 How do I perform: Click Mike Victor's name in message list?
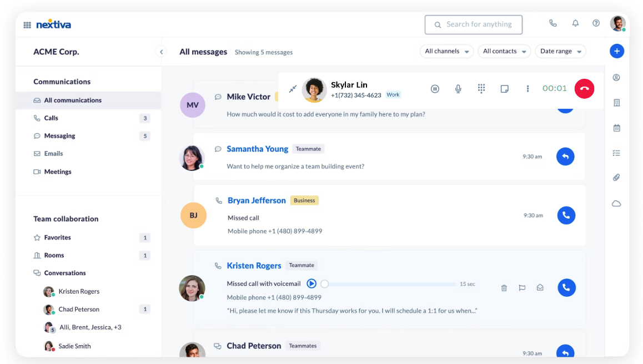tap(249, 97)
